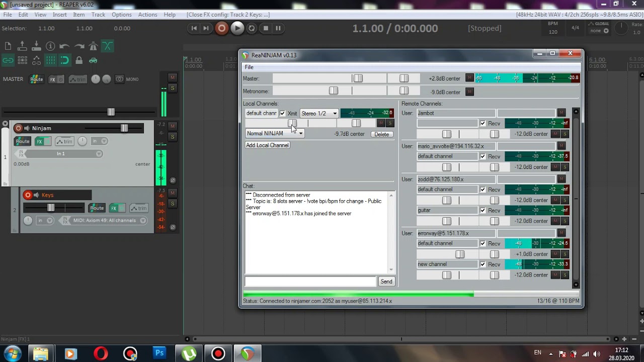Create a new project with the toolbar icon

(8, 46)
